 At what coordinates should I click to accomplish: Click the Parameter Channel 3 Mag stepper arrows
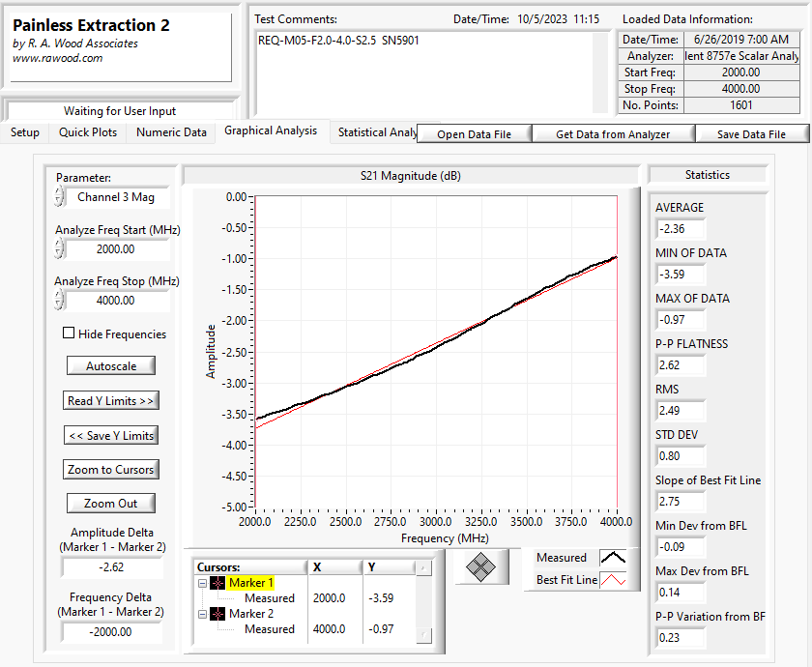click(x=59, y=197)
